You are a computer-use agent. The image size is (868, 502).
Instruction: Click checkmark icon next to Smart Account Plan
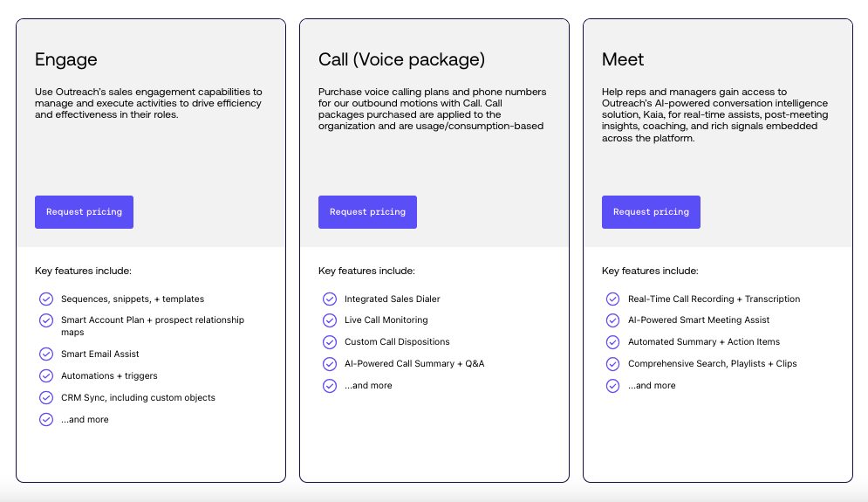pyautogui.click(x=46, y=320)
